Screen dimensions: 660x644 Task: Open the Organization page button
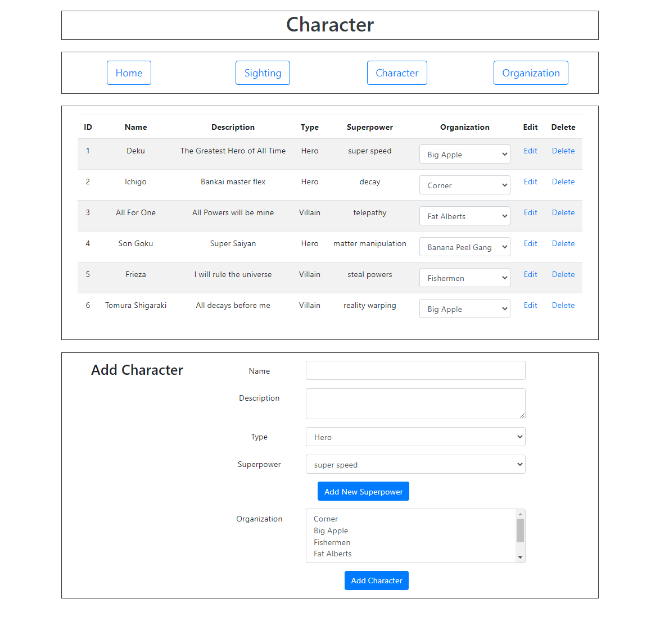[x=531, y=72]
